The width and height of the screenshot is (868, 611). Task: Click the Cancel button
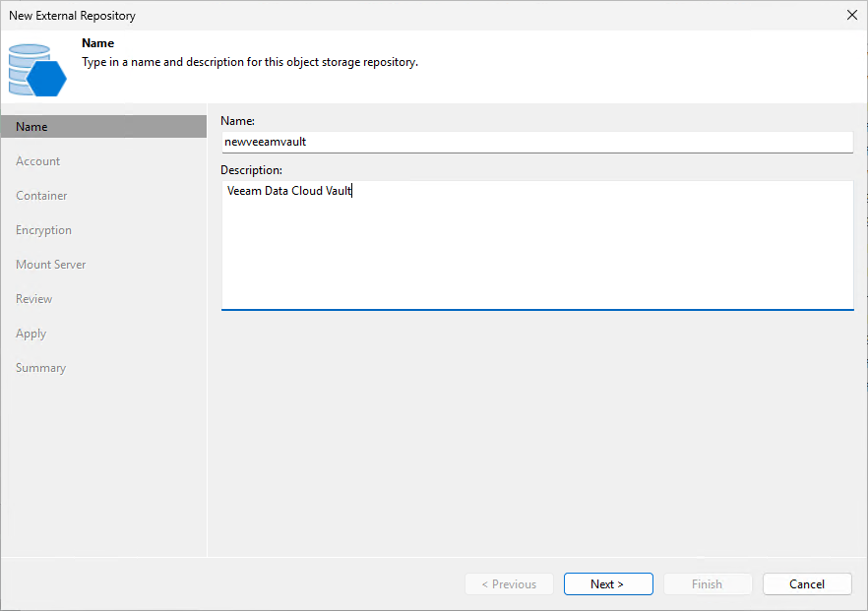pos(807,583)
